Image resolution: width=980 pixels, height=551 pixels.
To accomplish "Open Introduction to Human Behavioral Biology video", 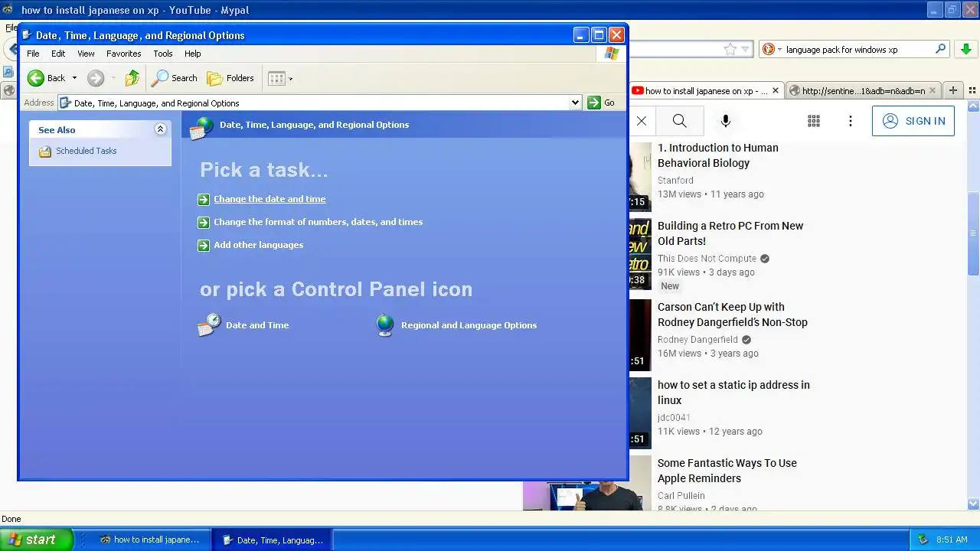I will coord(718,155).
